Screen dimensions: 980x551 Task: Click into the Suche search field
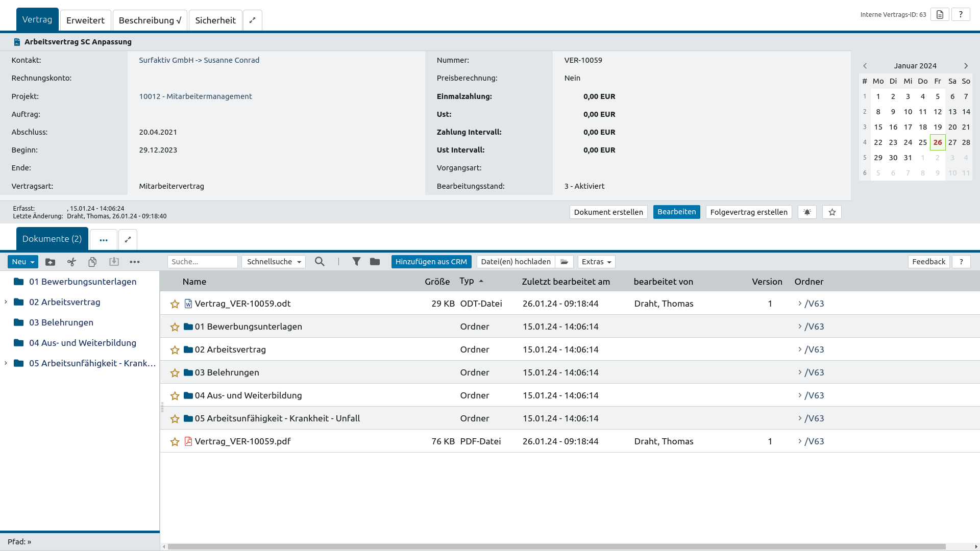point(202,262)
